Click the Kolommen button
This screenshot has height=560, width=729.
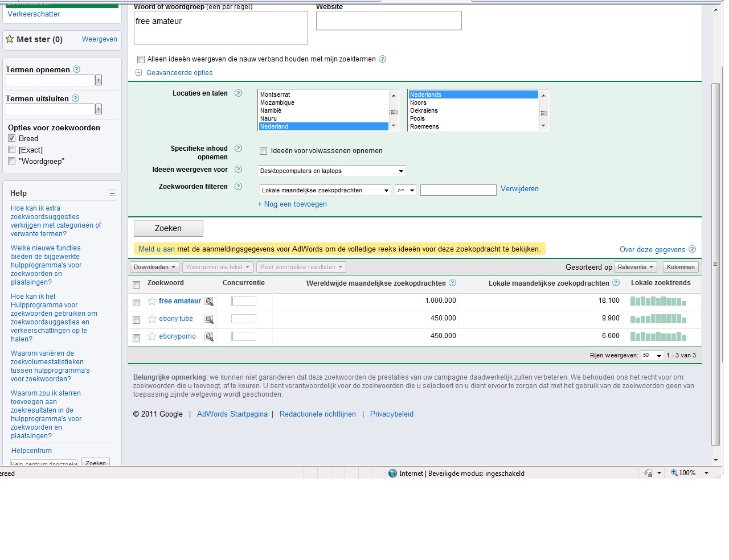[681, 267]
